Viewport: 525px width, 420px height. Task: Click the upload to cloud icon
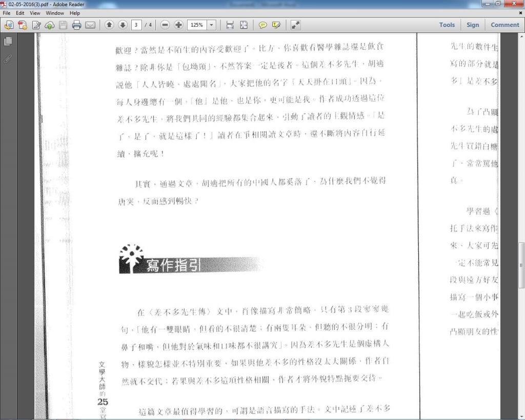pos(50,26)
